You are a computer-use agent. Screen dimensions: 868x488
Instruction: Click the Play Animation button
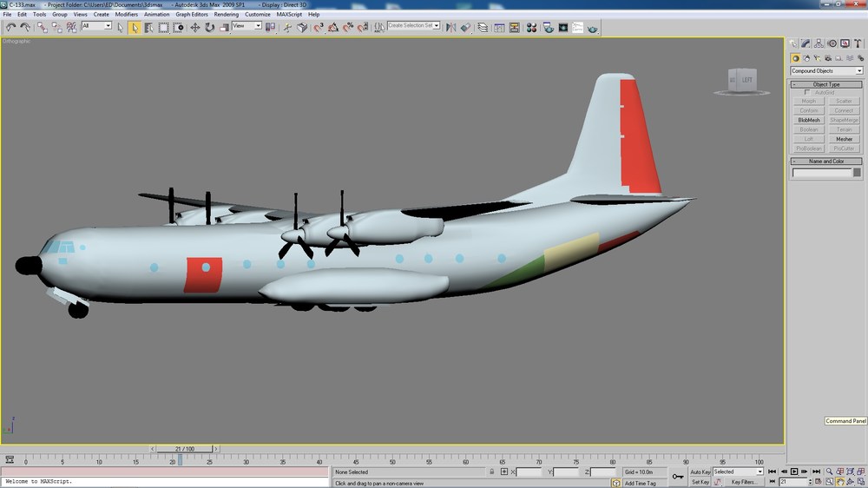pos(794,472)
